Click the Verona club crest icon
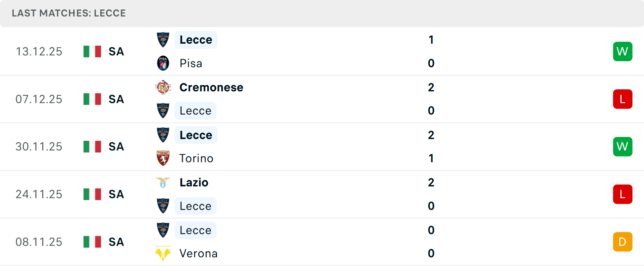 point(163,253)
